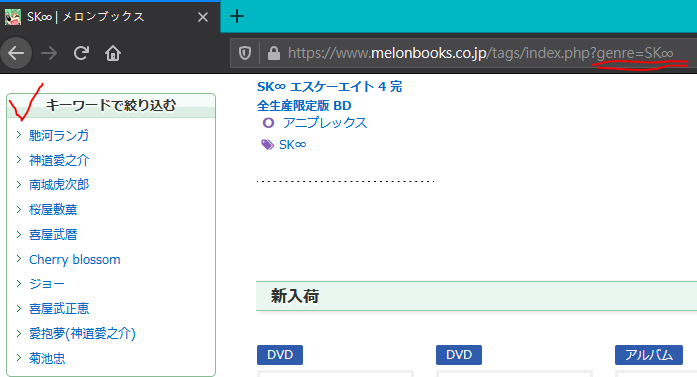Click the purple tag icon beside SK∞

[x=267, y=144]
